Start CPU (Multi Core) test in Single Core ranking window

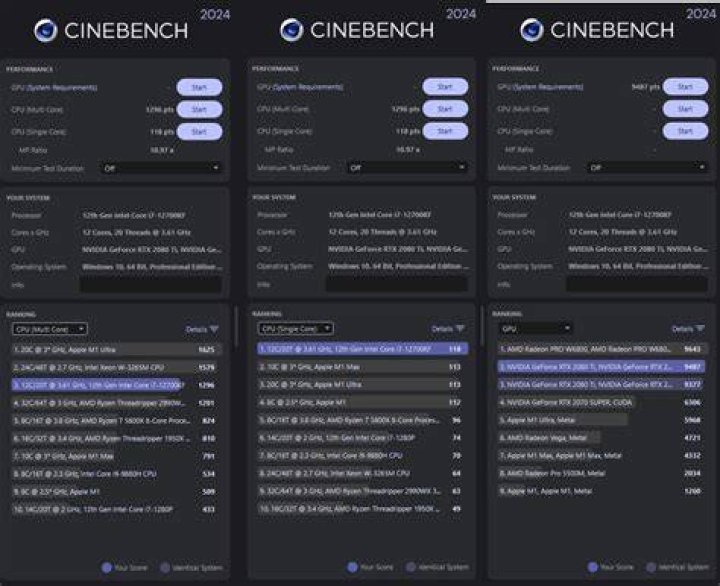point(445,109)
